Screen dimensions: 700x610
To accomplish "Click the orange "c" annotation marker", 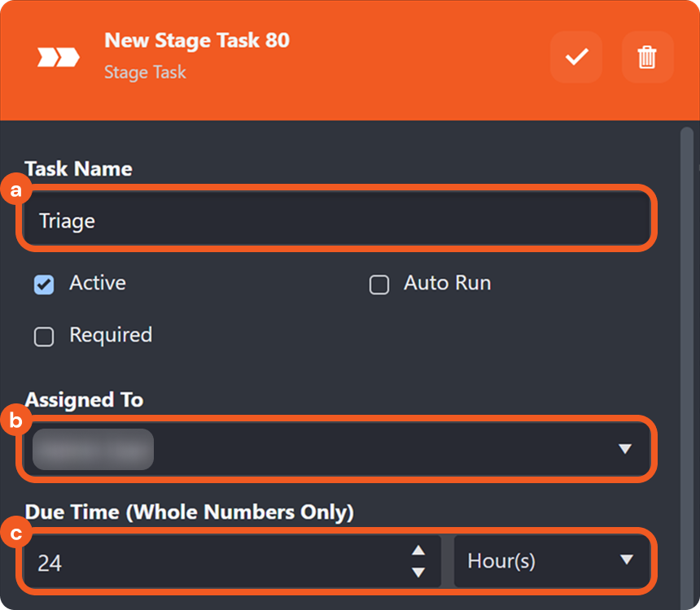I will [x=15, y=534].
